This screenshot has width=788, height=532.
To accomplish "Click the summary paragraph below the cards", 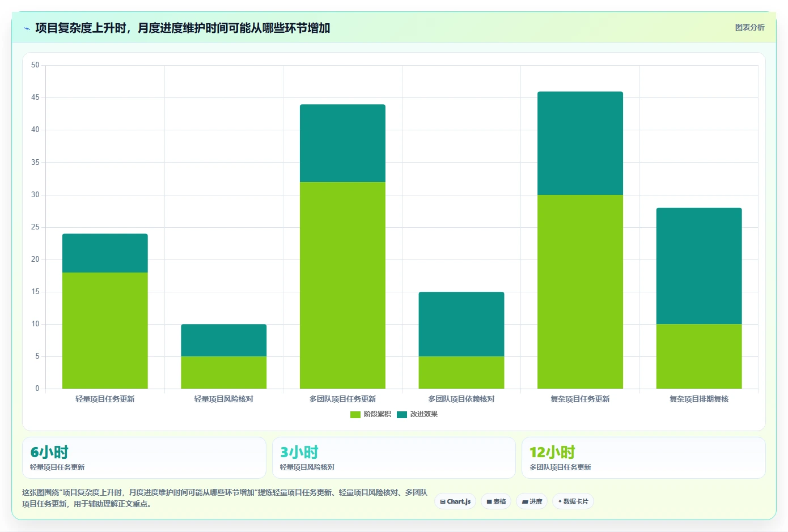I will (x=224, y=498).
